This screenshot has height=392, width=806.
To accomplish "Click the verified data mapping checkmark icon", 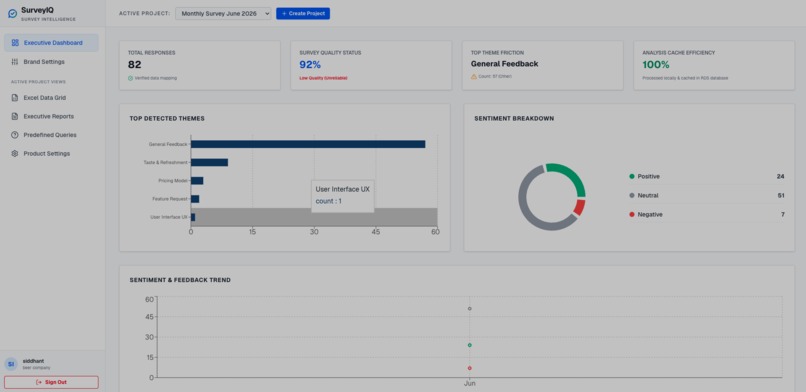I will click(131, 78).
